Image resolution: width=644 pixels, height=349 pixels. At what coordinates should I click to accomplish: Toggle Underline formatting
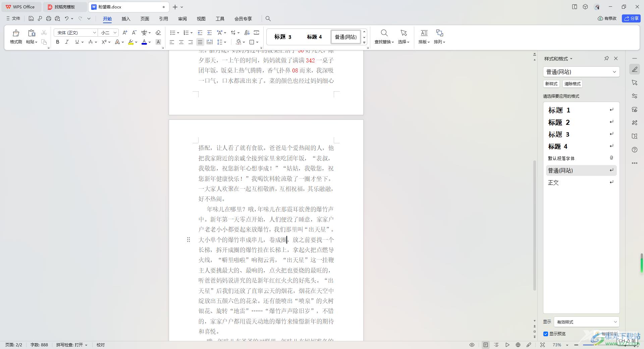77,42
